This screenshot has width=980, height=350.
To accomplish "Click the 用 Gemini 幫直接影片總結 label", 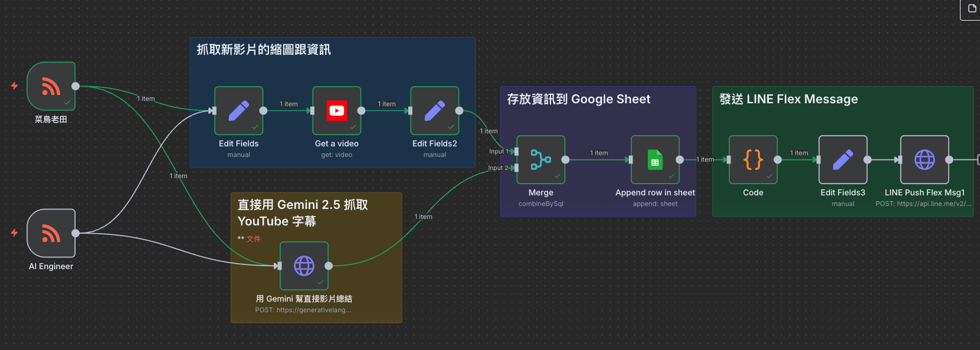I will tap(304, 299).
